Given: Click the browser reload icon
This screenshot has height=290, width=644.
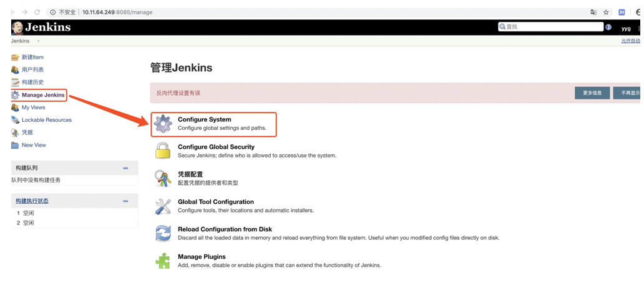Looking at the screenshot, I should [37, 12].
